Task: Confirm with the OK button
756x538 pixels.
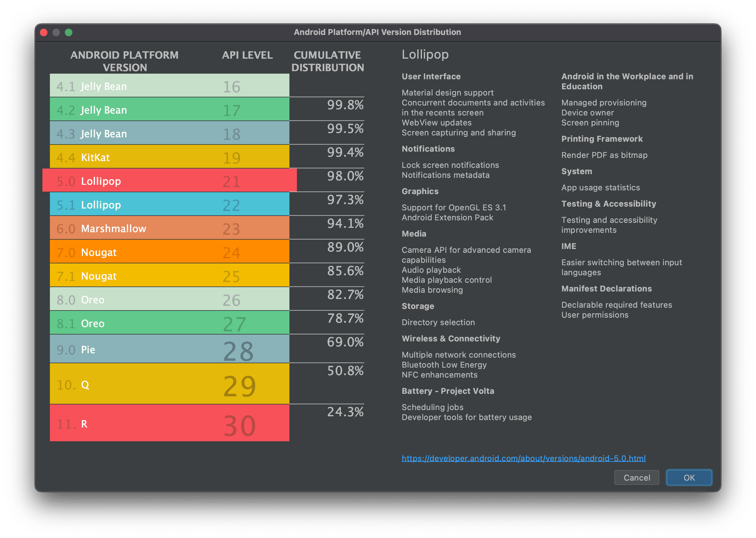Action: pos(689,478)
